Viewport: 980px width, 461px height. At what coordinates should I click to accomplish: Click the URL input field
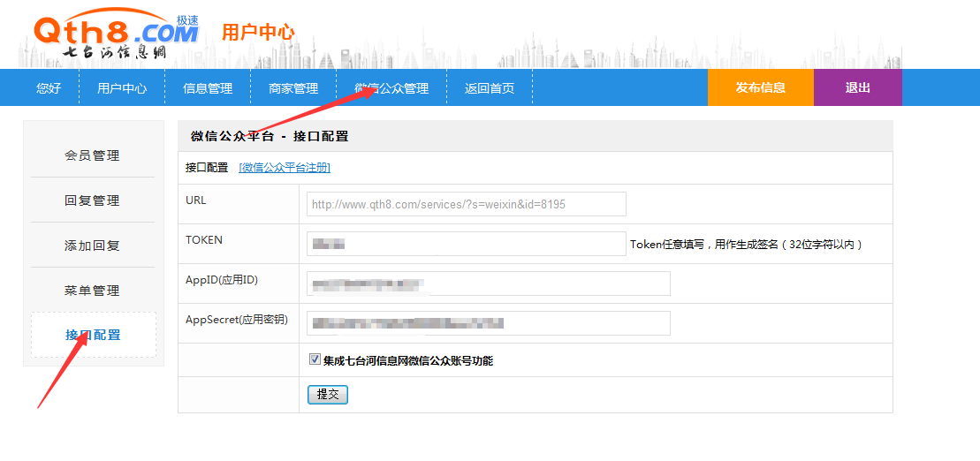[x=467, y=204]
